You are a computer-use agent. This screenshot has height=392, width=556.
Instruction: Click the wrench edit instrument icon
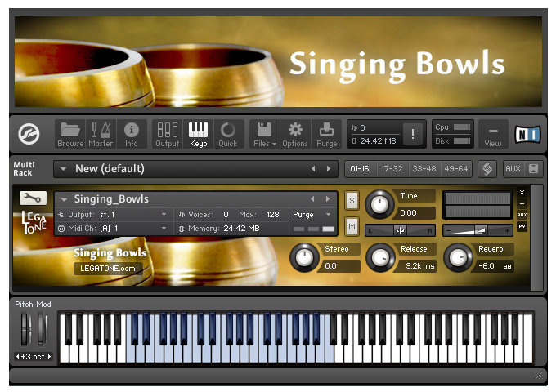point(33,198)
